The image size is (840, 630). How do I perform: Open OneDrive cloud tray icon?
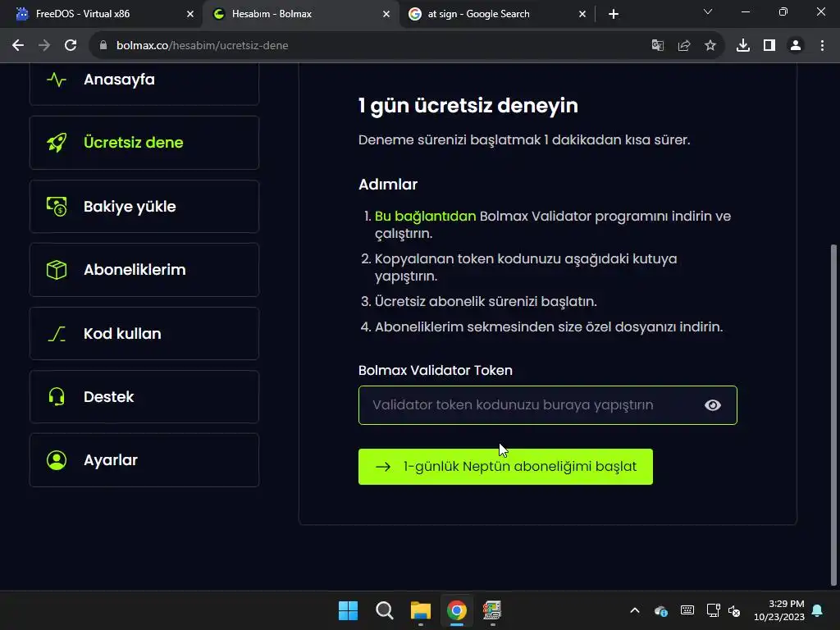[x=661, y=610]
